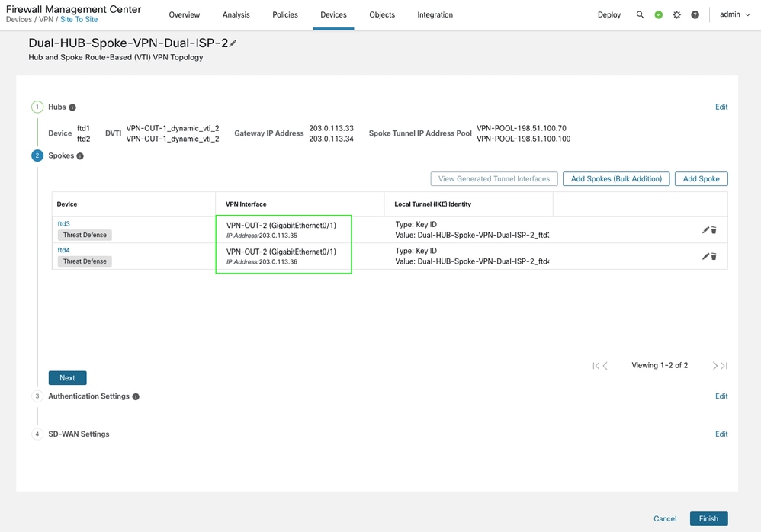The width and height of the screenshot is (761, 532).
Task: Click the Add Spoke button
Action: [702, 179]
